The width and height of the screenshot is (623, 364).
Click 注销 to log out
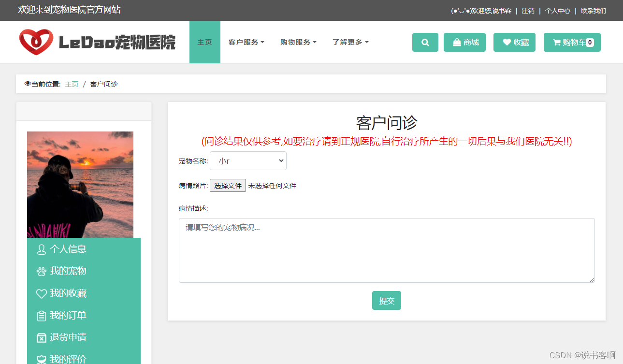click(x=528, y=10)
